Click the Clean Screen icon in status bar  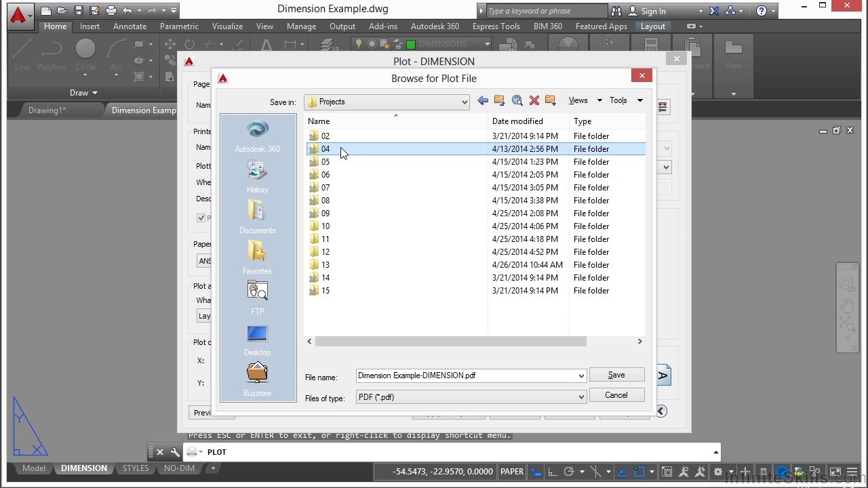pyautogui.click(x=835, y=472)
